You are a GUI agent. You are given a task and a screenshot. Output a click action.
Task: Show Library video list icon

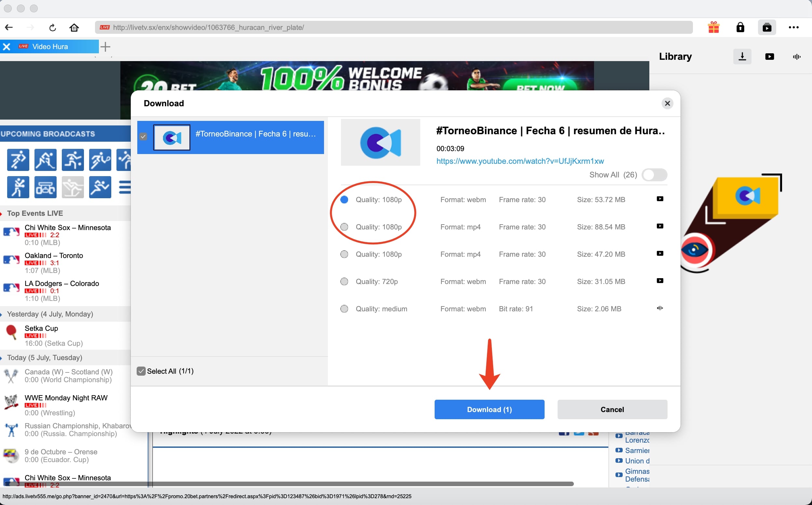(769, 57)
